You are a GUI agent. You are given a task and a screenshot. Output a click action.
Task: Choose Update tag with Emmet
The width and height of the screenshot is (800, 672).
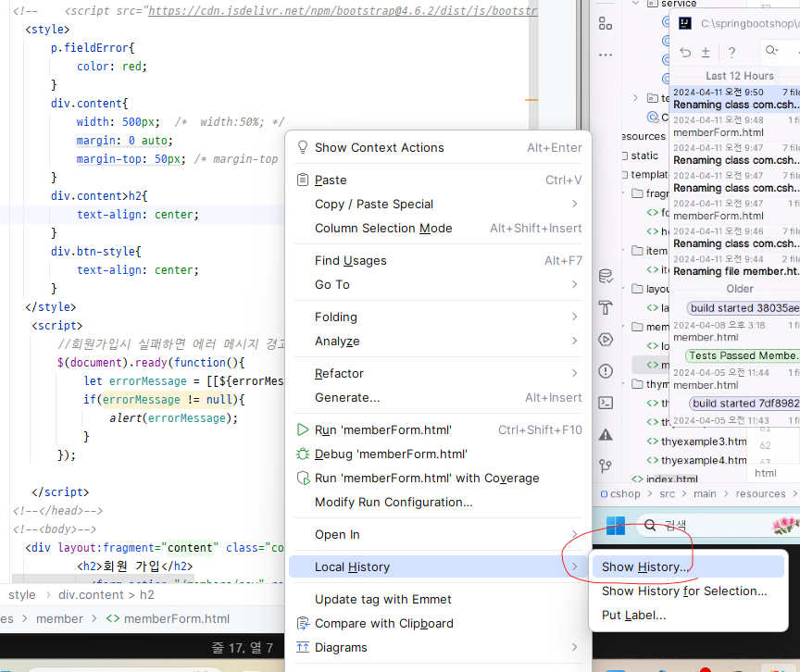(x=438, y=599)
